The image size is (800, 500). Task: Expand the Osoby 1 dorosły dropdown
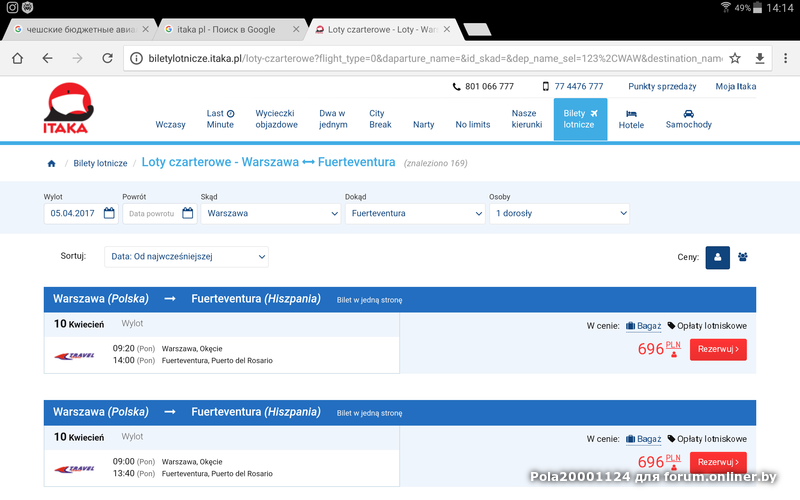pos(560,213)
